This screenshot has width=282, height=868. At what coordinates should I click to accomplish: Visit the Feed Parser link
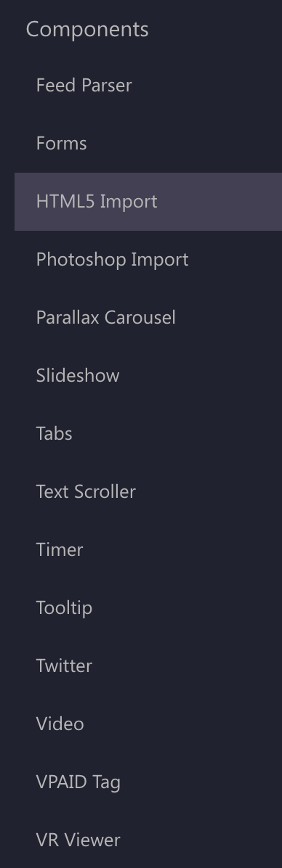(148, 85)
